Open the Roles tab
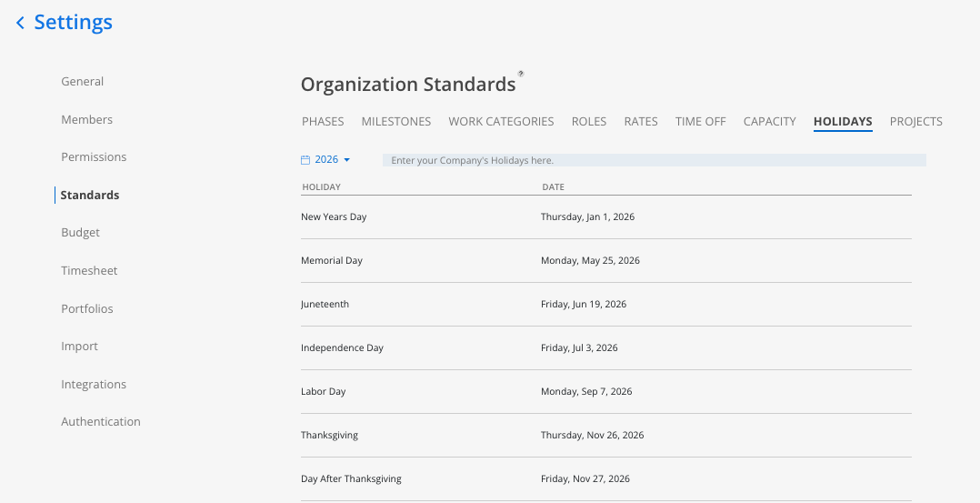980x503 pixels. (589, 121)
